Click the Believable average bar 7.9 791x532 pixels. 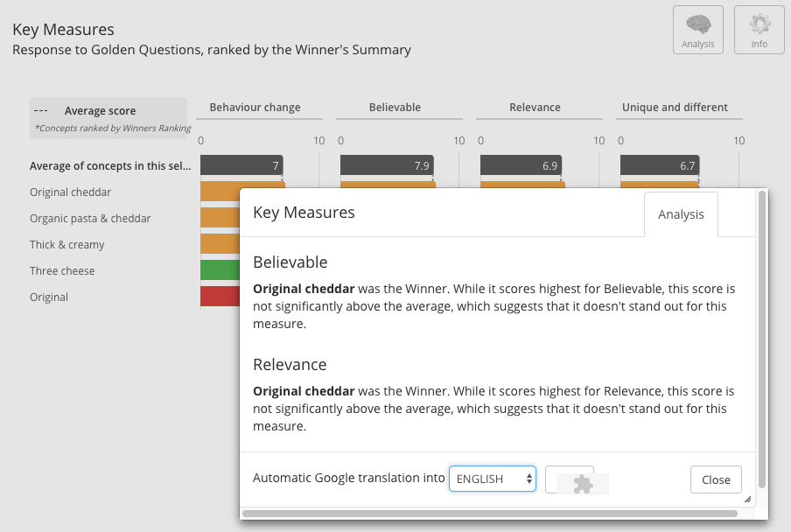[x=387, y=165]
